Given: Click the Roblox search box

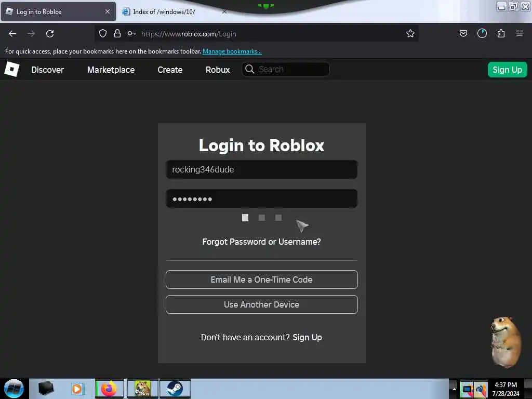Looking at the screenshot, I should click(x=286, y=69).
